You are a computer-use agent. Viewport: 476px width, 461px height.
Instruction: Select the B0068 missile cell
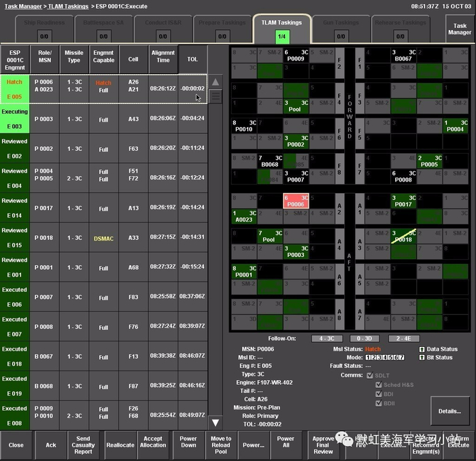(270, 160)
